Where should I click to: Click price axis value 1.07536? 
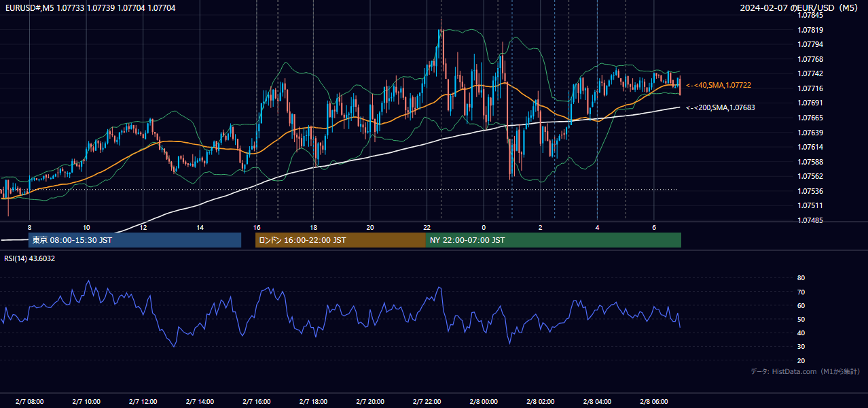click(x=810, y=191)
